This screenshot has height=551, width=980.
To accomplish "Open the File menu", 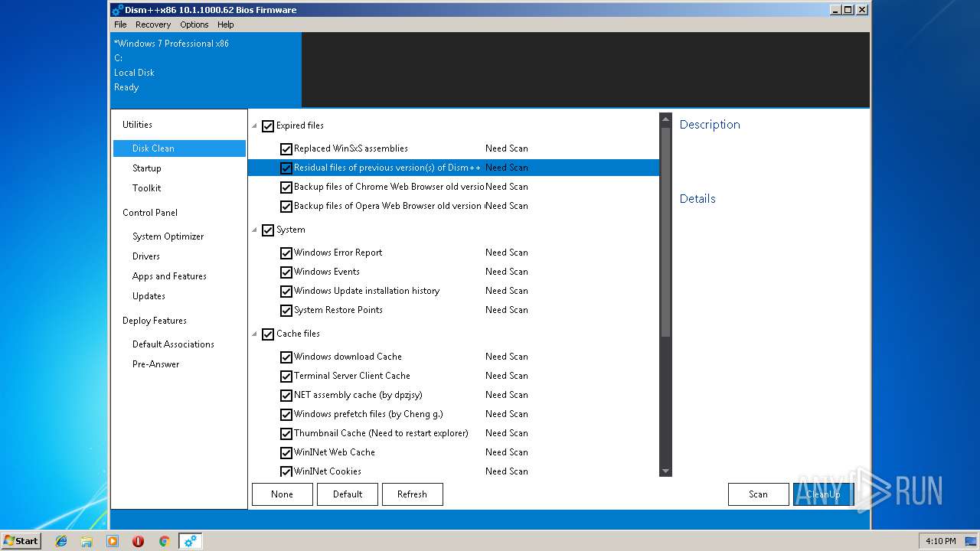I will point(120,24).
